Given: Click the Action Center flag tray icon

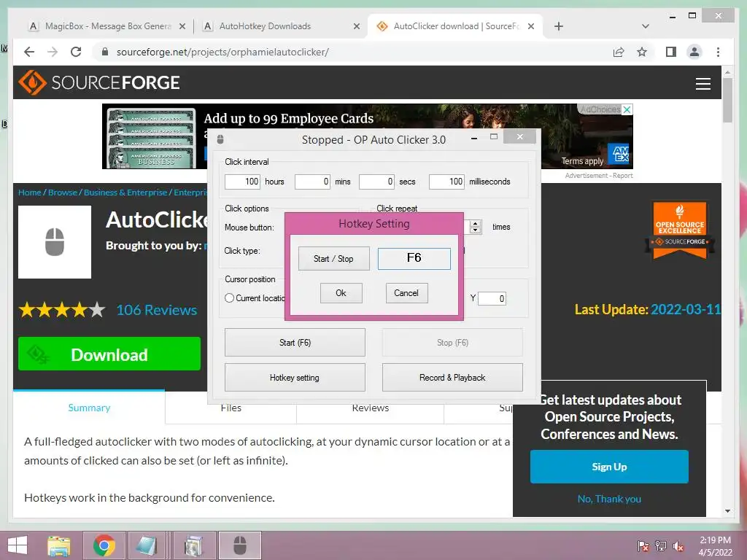Looking at the screenshot, I should tap(643, 546).
